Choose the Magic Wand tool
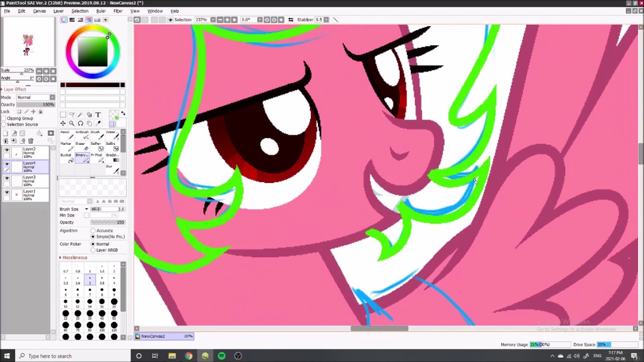 coord(80,115)
